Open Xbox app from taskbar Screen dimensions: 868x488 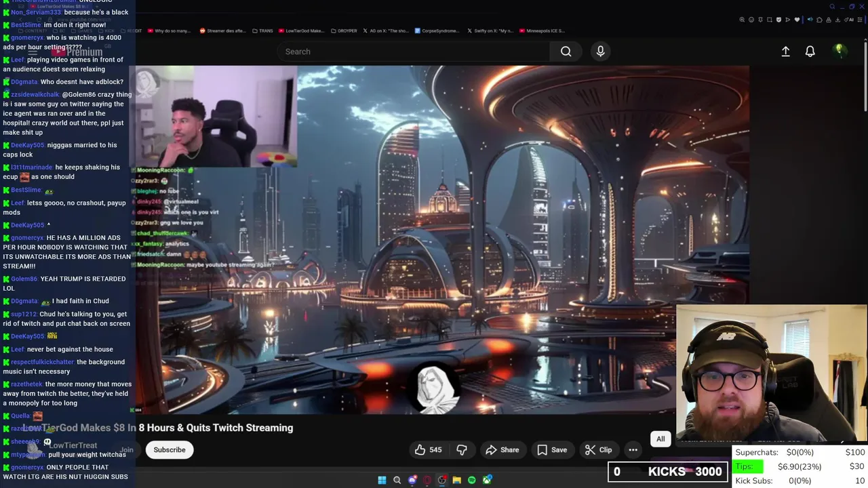[487, 480]
